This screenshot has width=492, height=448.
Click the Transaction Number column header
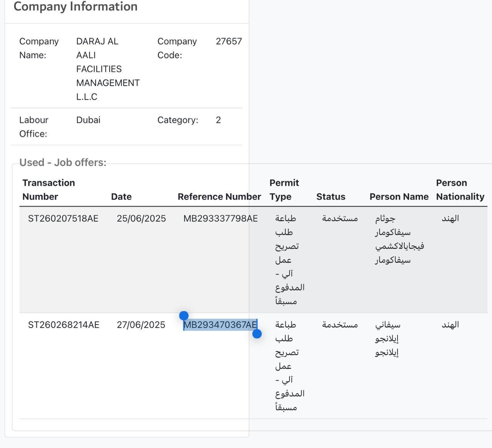point(48,190)
